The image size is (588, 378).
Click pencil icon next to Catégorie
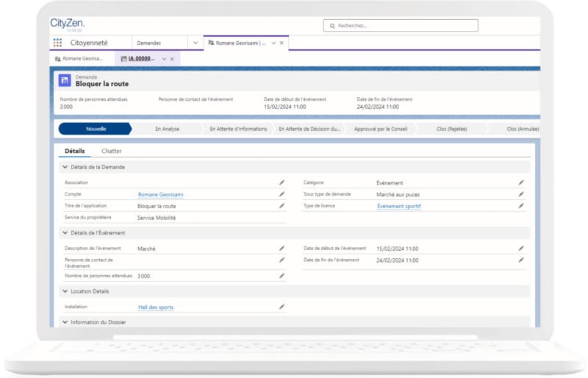[521, 182]
